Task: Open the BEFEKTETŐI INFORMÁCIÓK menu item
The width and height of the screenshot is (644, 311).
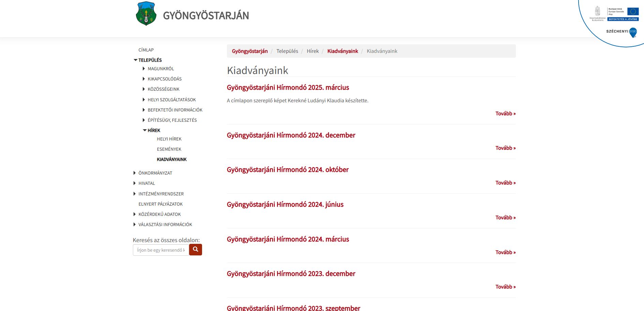Action: pos(175,110)
